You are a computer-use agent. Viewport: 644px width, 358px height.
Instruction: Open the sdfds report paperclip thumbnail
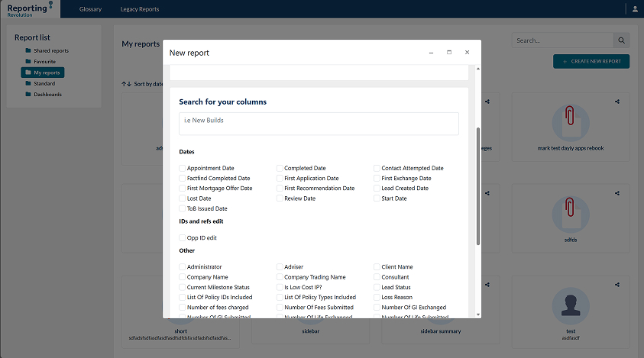pyautogui.click(x=571, y=214)
